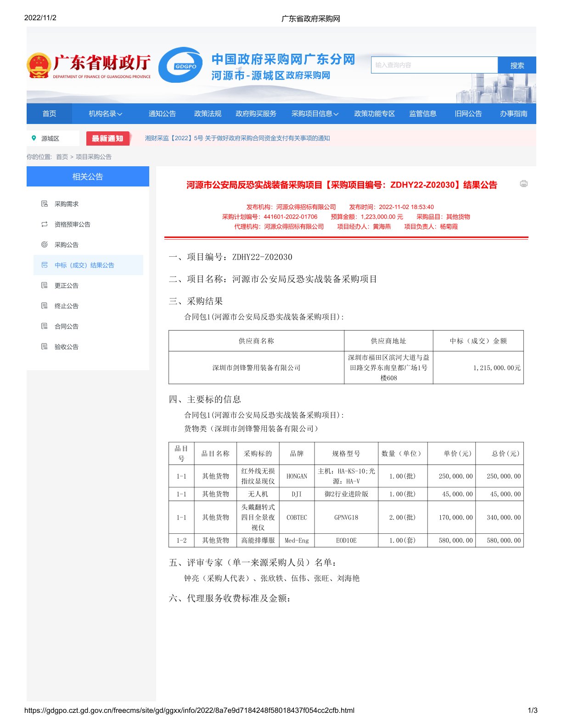The width and height of the screenshot is (562, 728).
Task: Click the GDGPO circular logo
Action: pos(180,65)
